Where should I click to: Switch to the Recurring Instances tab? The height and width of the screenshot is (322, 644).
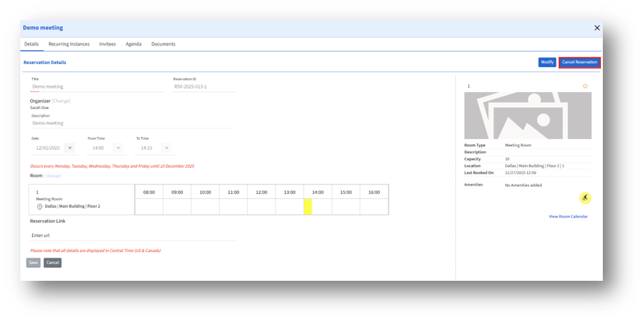68,44
